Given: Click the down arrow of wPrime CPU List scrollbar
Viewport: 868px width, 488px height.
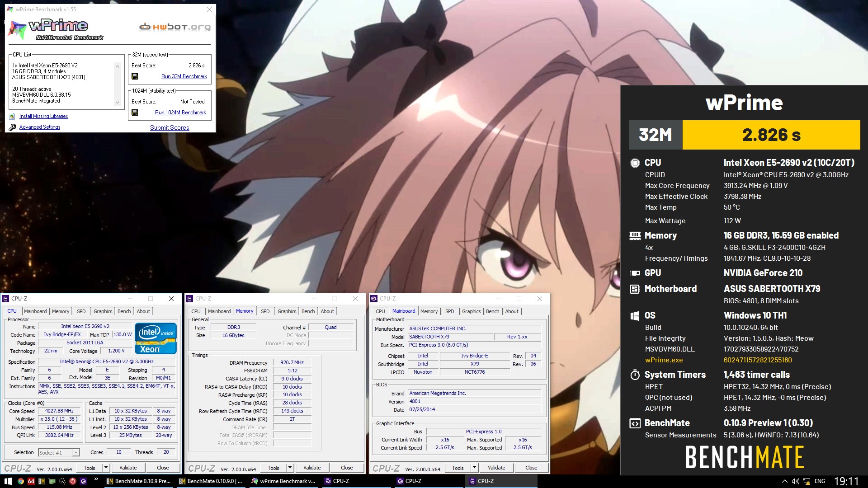Looking at the screenshot, I should 118,103.
